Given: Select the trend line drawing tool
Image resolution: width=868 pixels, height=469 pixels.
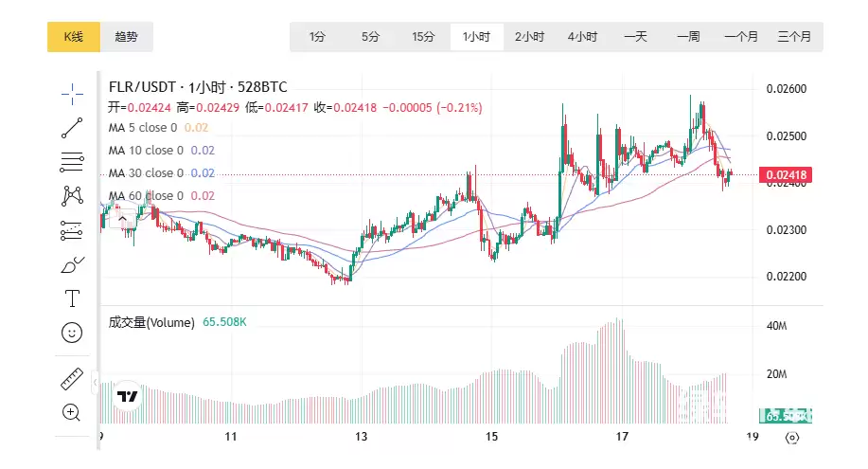Looking at the screenshot, I should [x=72, y=127].
